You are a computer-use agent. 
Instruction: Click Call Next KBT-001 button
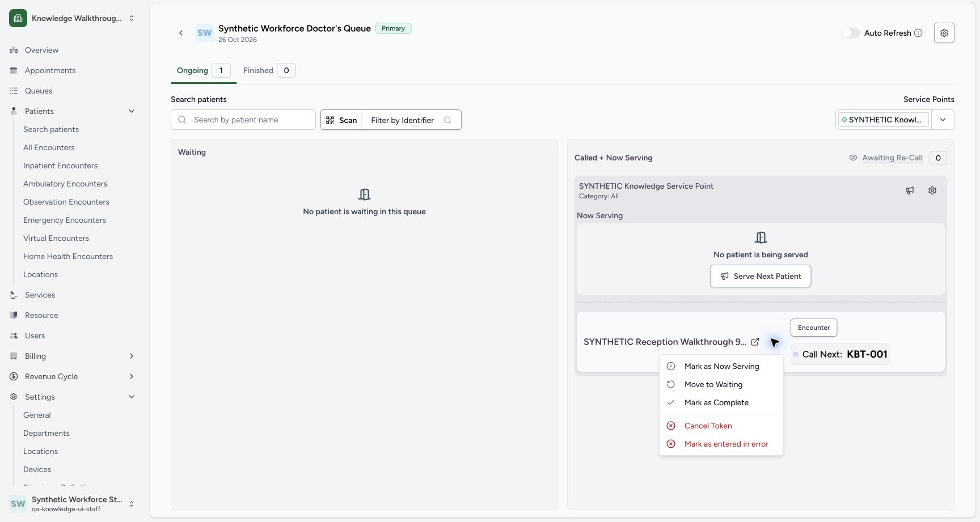pos(840,354)
